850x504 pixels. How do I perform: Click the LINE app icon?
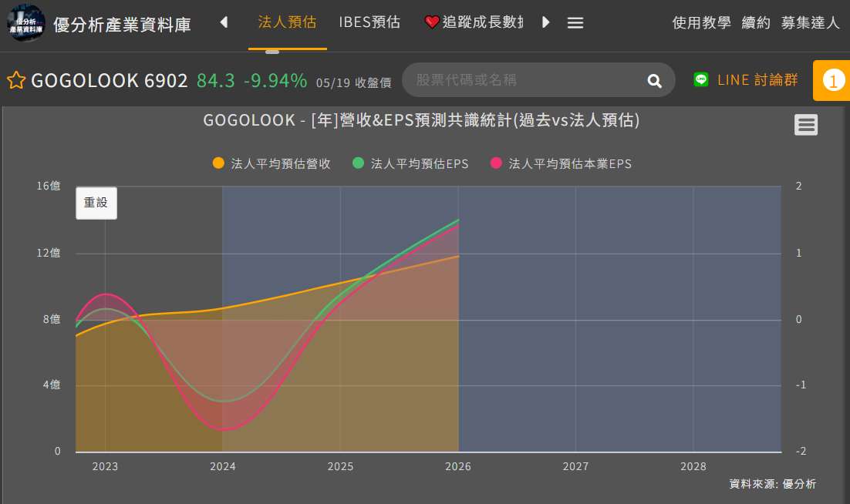[x=701, y=79]
